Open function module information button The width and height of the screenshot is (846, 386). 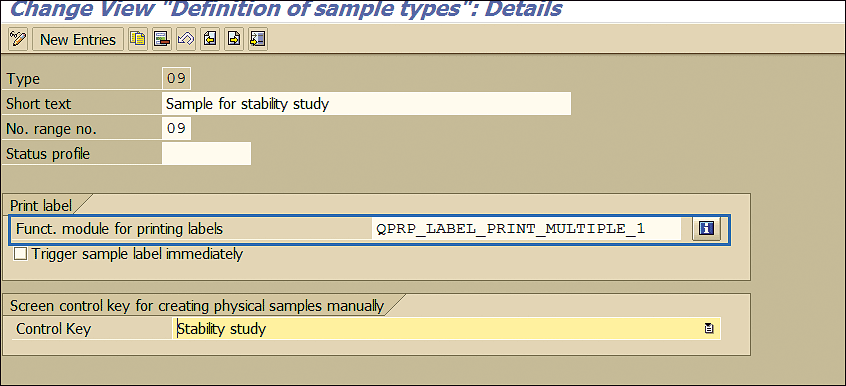pyautogui.click(x=706, y=229)
